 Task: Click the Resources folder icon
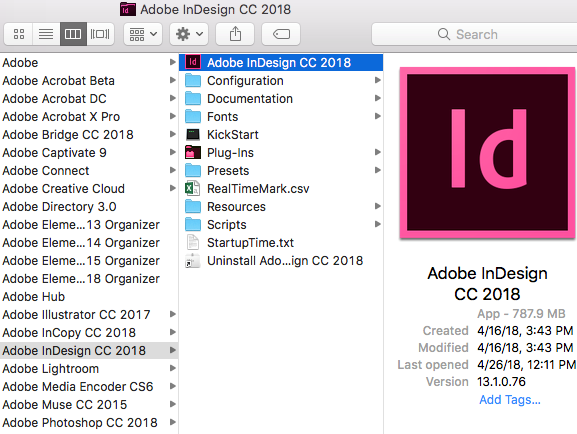point(193,207)
